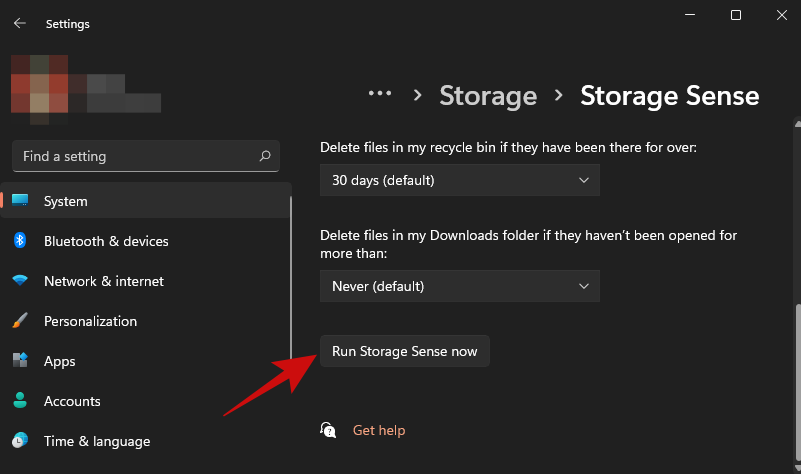Click the search magnifier icon

[265, 156]
